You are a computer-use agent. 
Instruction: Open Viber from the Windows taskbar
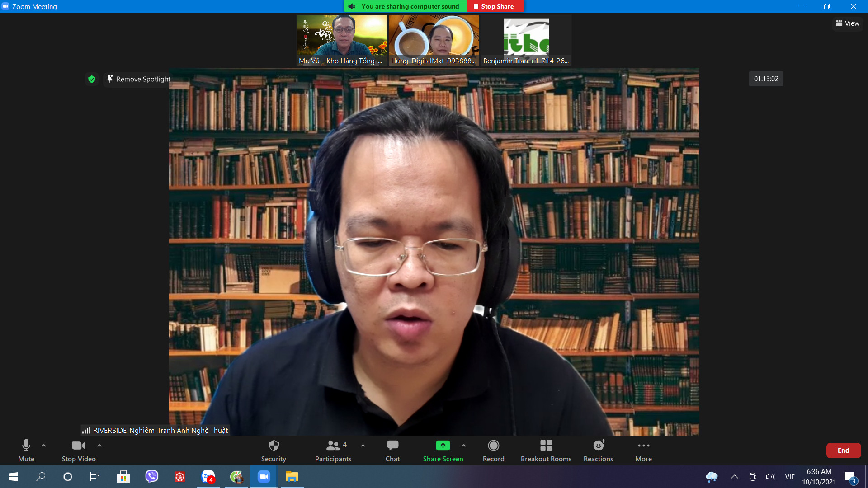151,477
